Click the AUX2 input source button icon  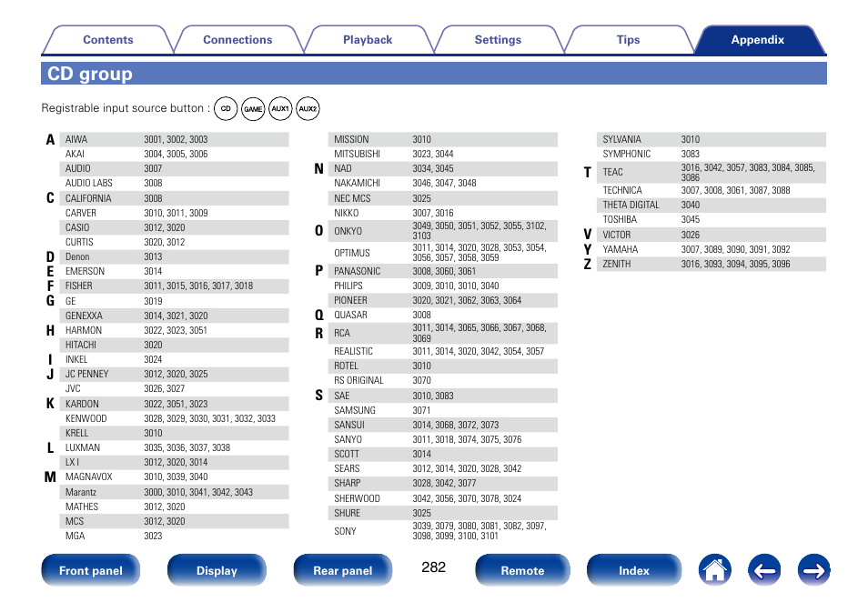[308, 108]
